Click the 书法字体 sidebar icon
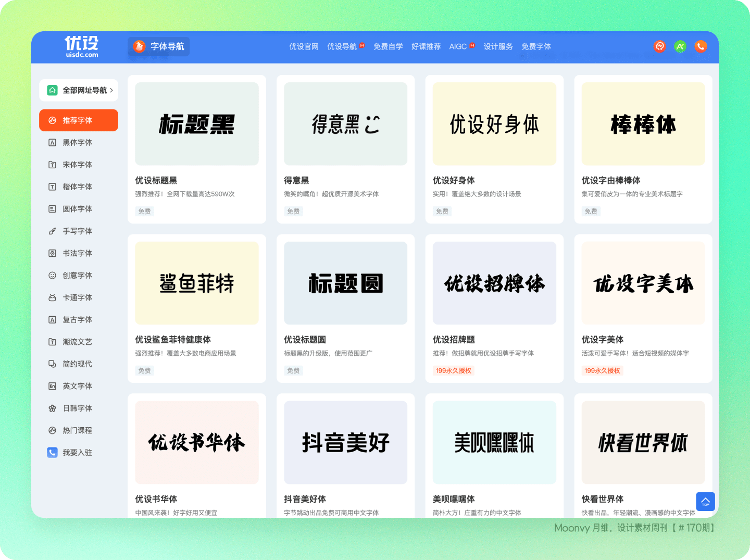750x560 pixels. coord(52,253)
